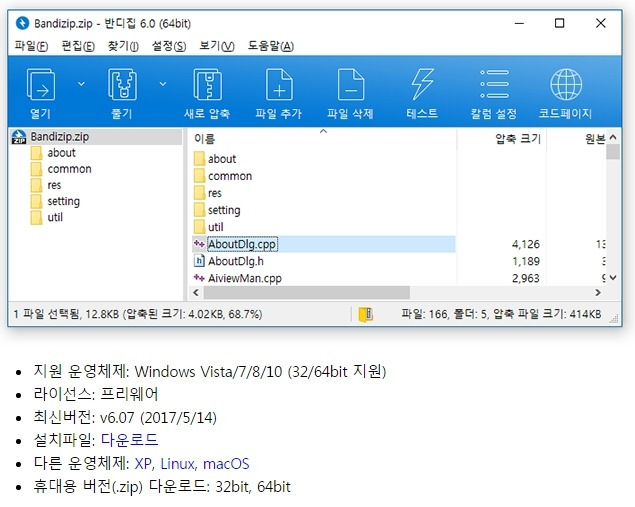Image resolution: width=635 pixels, height=507 pixels.
Task: Open the dropdown arrow next to 열기
Action: tap(81, 84)
